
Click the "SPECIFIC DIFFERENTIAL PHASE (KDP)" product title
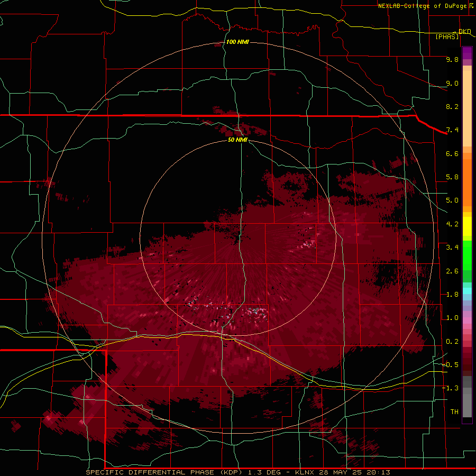pos(164,472)
